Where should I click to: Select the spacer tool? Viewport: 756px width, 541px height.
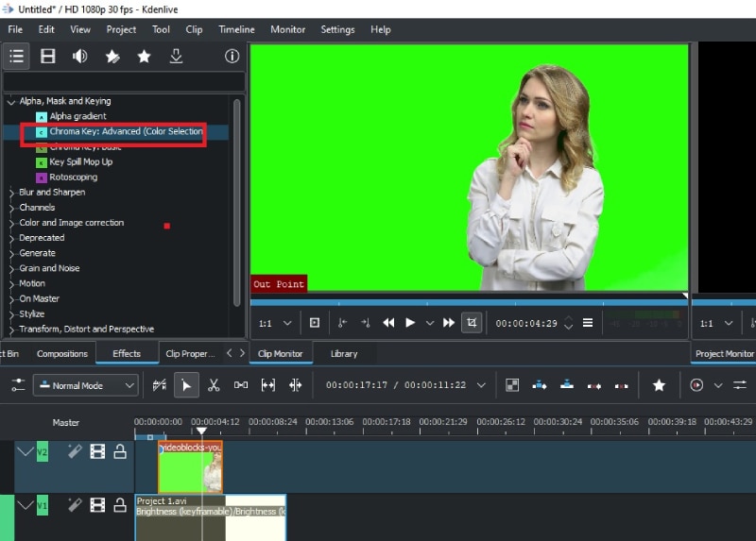(241, 385)
